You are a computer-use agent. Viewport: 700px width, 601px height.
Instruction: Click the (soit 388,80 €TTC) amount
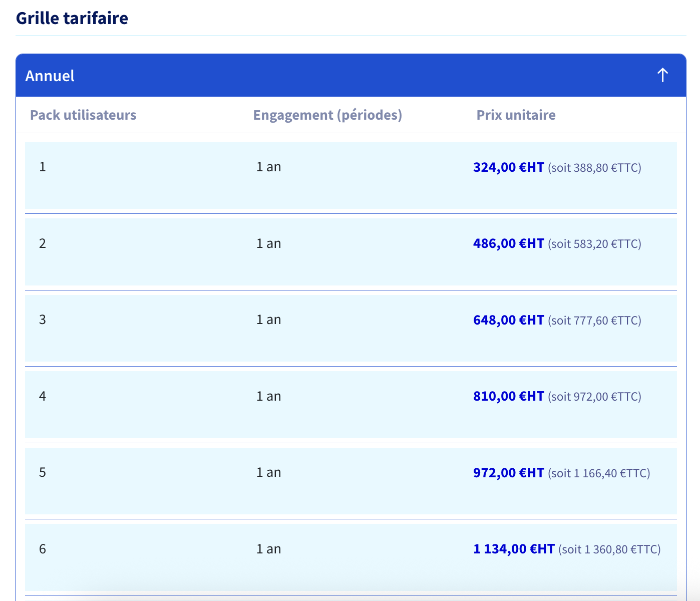(x=594, y=168)
